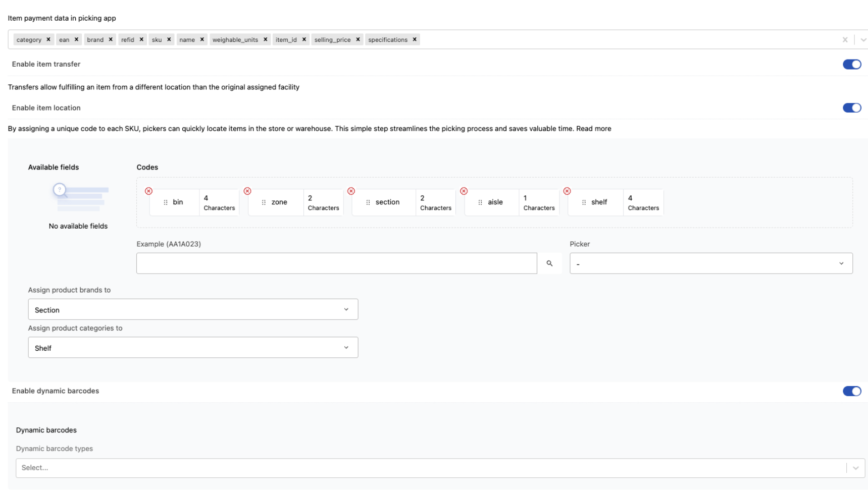Clear all item payment data tags
868x492 pixels.
coord(845,40)
